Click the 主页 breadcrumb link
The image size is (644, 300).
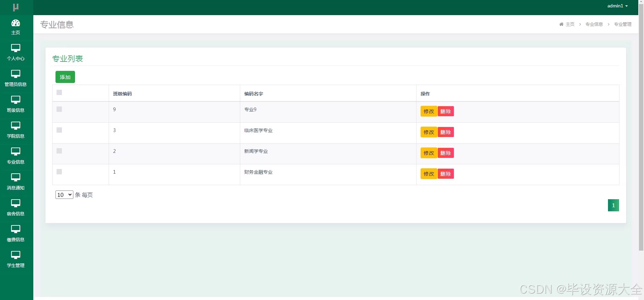tap(570, 24)
